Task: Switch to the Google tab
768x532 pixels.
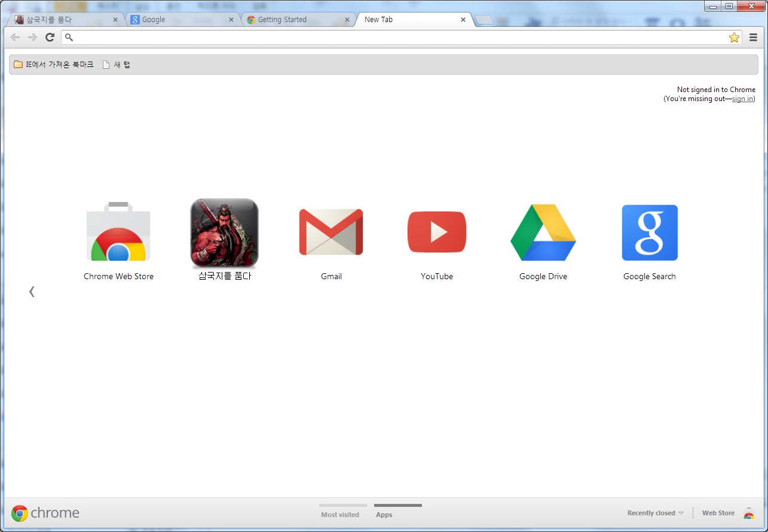Action: (x=182, y=20)
